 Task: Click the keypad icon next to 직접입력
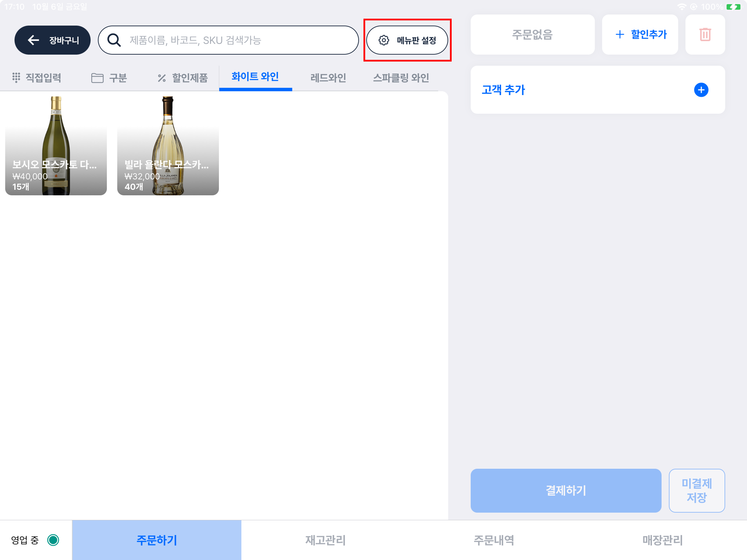[16, 77]
